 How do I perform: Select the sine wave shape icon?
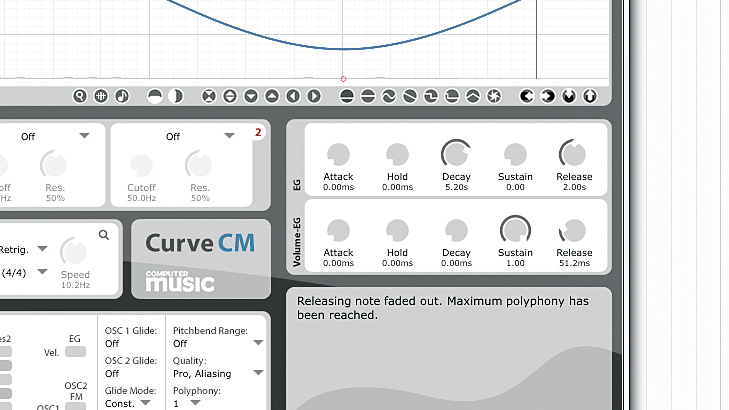point(389,96)
